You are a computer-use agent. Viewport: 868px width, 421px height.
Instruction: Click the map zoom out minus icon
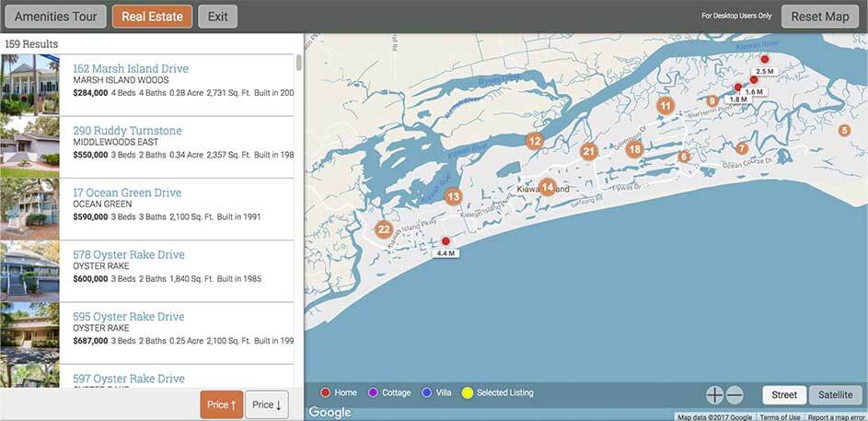(x=735, y=395)
